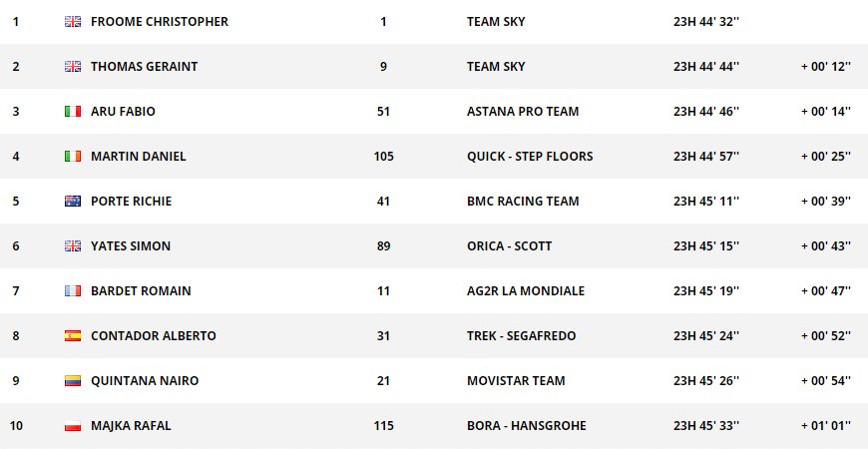Click bib number 105
Viewport: 868px width, 449px height.
(383, 157)
